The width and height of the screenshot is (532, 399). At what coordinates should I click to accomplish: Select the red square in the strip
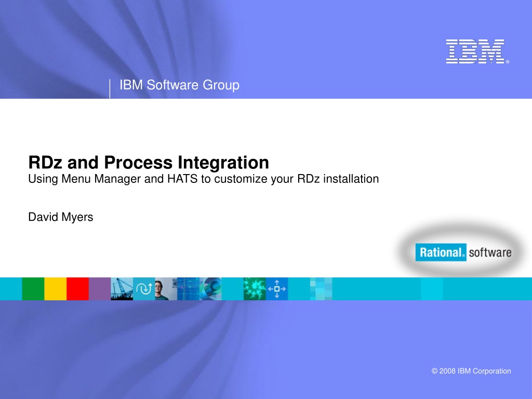click(x=78, y=289)
